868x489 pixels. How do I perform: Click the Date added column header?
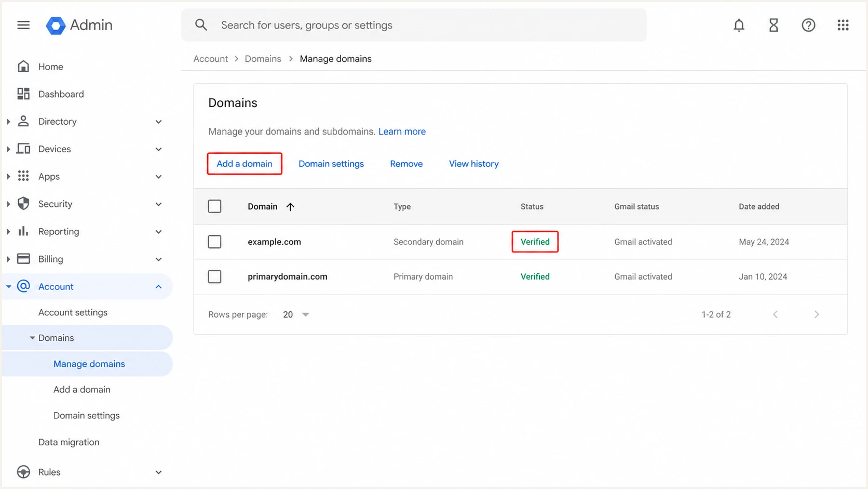759,206
